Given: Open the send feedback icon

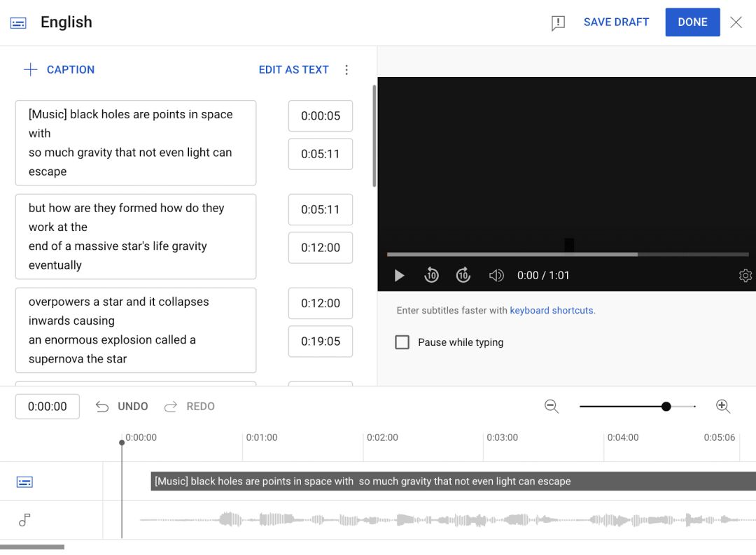Looking at the screenshot, I should tap(558, 22).
